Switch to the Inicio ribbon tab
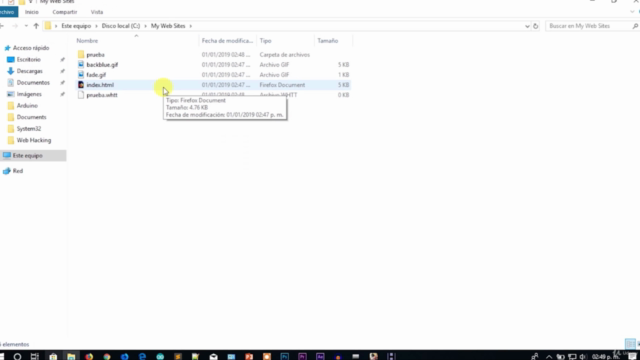 click(31, 12)
